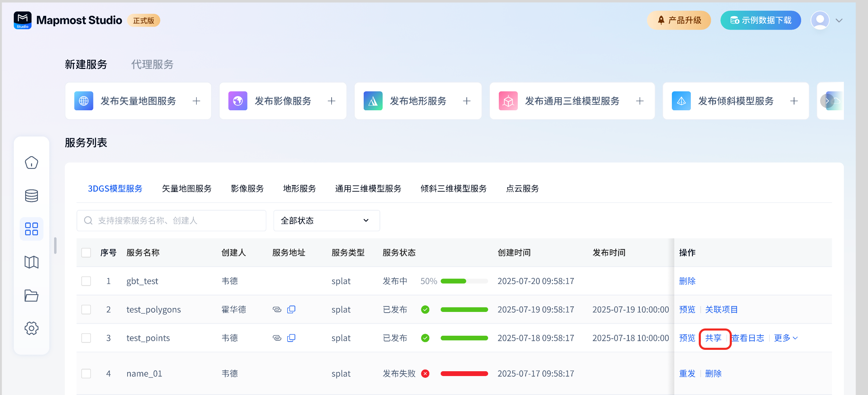Open the 全部状态 status dropdown
This screenshot has width=868, height=395.
(x=326, y=221)
